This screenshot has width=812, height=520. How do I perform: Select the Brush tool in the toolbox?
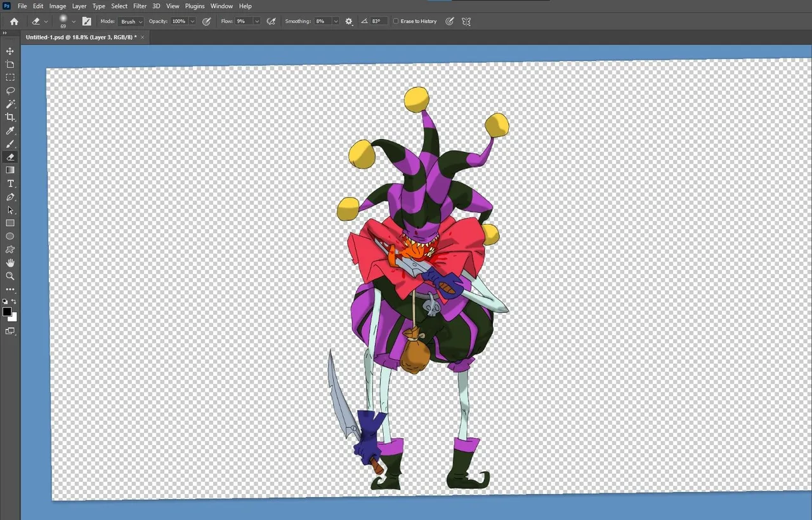pos(10,144)
